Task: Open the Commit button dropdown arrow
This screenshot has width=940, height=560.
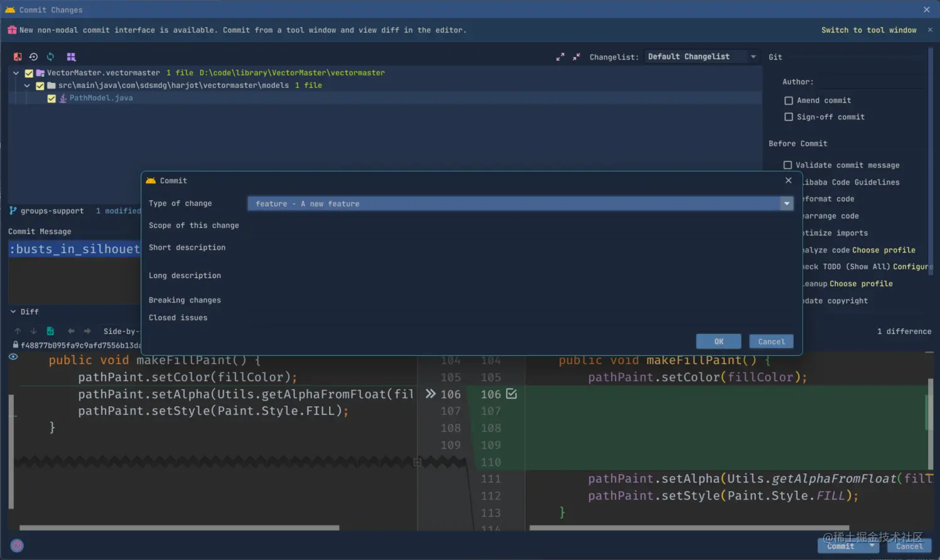Action: (872, 546)
